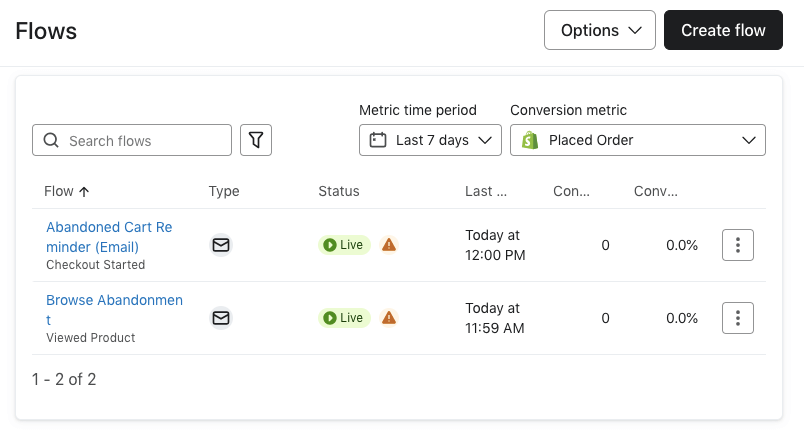
Task: Expand the Last 7 days time period dropdown
Action: click(x=430, y=140)
